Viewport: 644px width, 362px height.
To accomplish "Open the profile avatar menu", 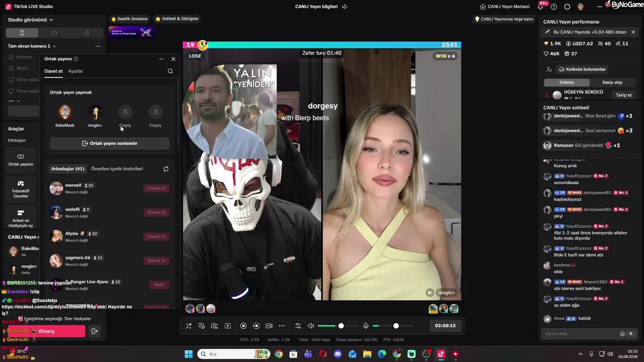I will pyautogui.click(x=581, y=7).
